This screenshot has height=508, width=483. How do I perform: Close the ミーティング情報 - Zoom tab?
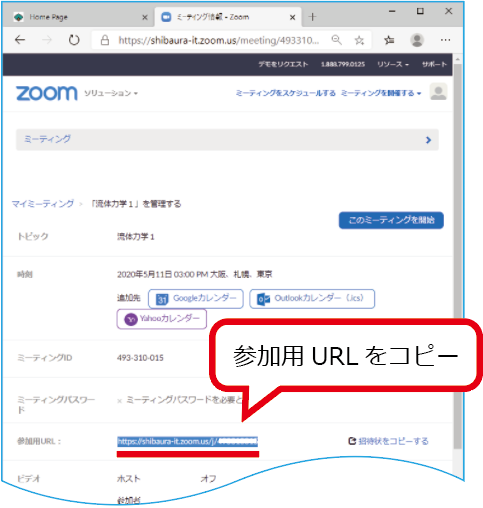(x=292, y=17)
